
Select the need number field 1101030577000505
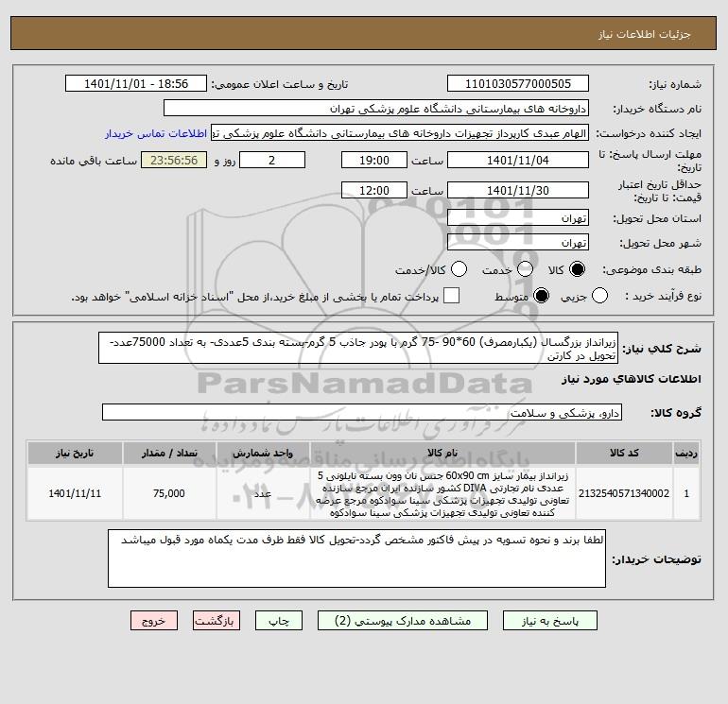pyautogui.click(x=518, y=83)
